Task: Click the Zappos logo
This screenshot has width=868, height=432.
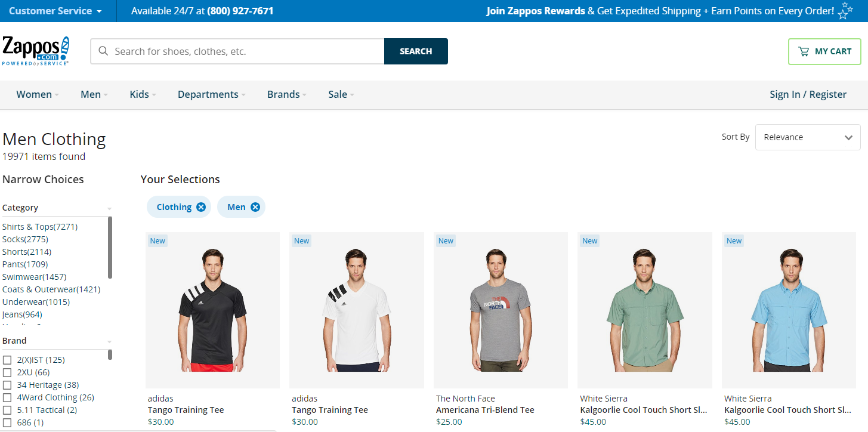Action: 35,50
